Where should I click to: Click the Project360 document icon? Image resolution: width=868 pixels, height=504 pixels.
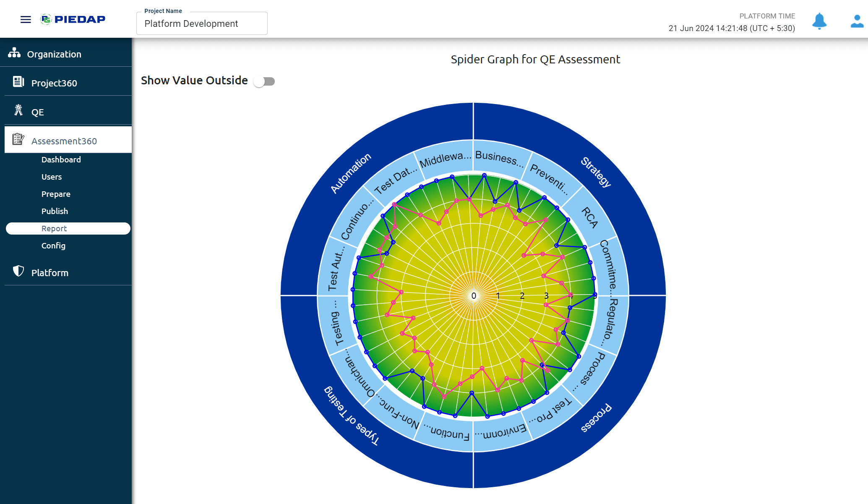(18, 82)
